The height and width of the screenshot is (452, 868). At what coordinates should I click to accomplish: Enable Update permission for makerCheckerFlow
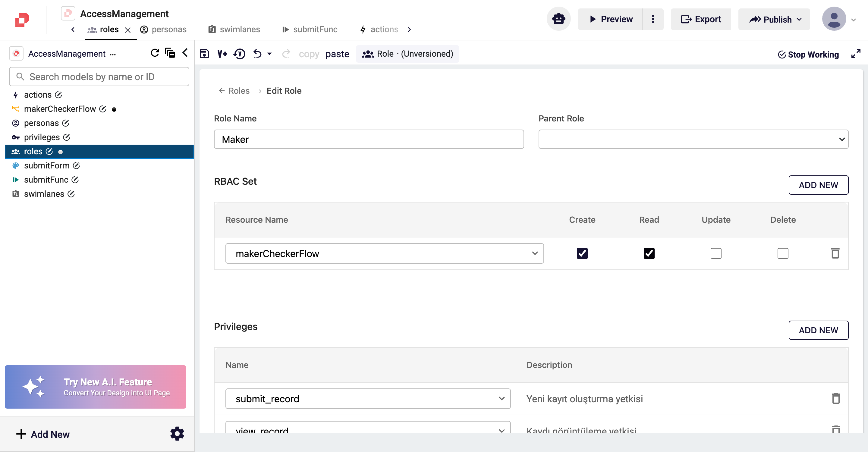[x=716, y=253]
